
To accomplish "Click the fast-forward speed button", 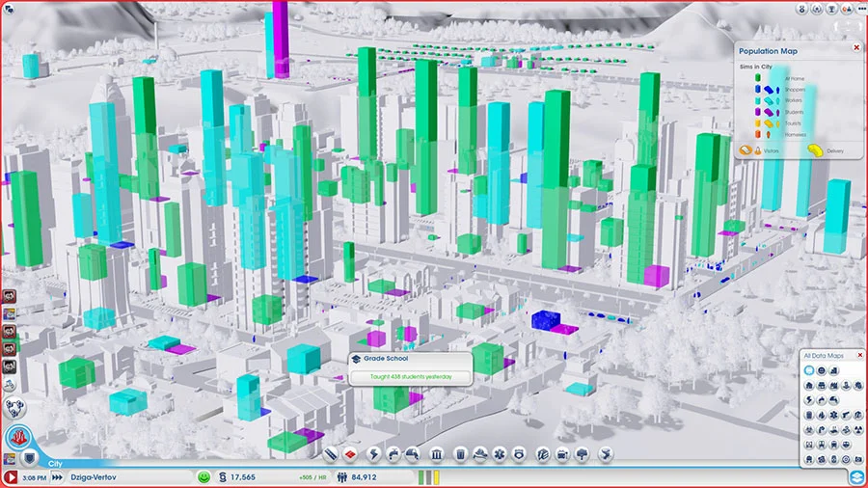I will [x=57, y=477].
